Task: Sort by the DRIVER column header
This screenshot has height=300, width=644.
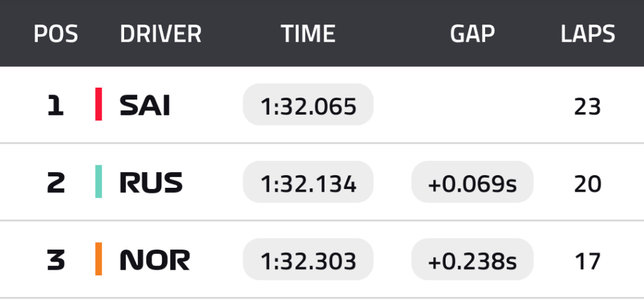Action: click(161, 34)
